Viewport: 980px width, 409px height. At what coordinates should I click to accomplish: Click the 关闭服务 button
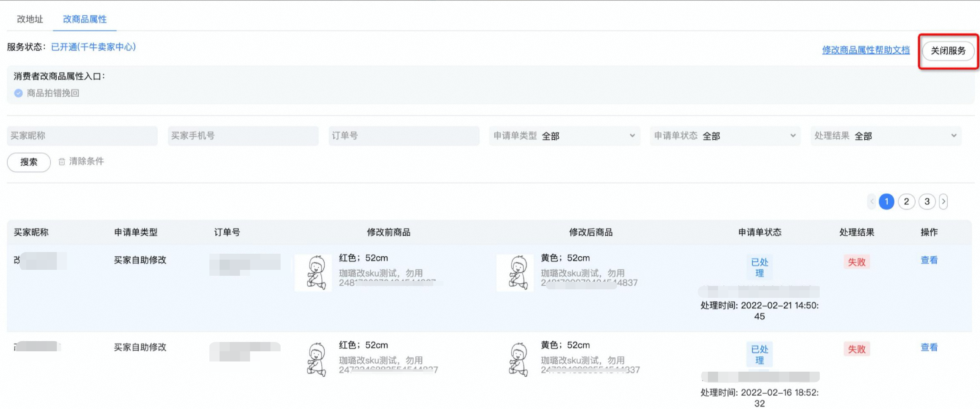click(948, 51)
